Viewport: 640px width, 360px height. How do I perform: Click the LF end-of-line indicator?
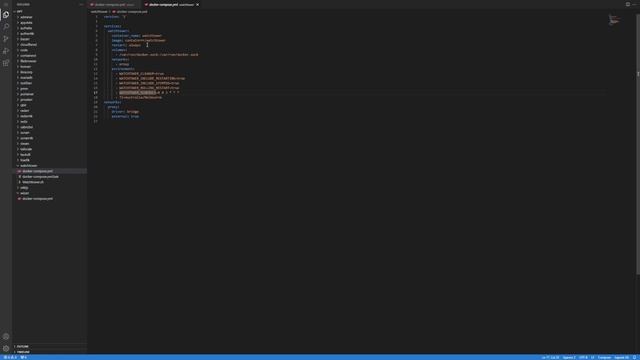tap(593, 358)
